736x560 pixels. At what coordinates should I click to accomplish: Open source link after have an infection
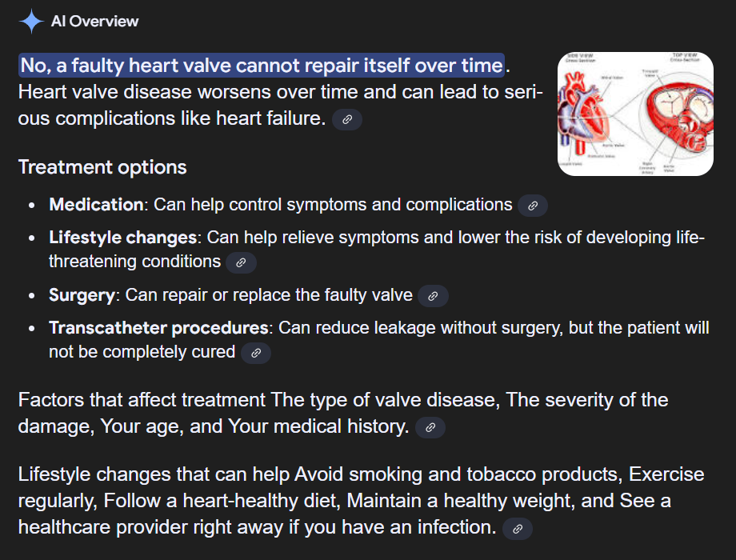[518, 529]
